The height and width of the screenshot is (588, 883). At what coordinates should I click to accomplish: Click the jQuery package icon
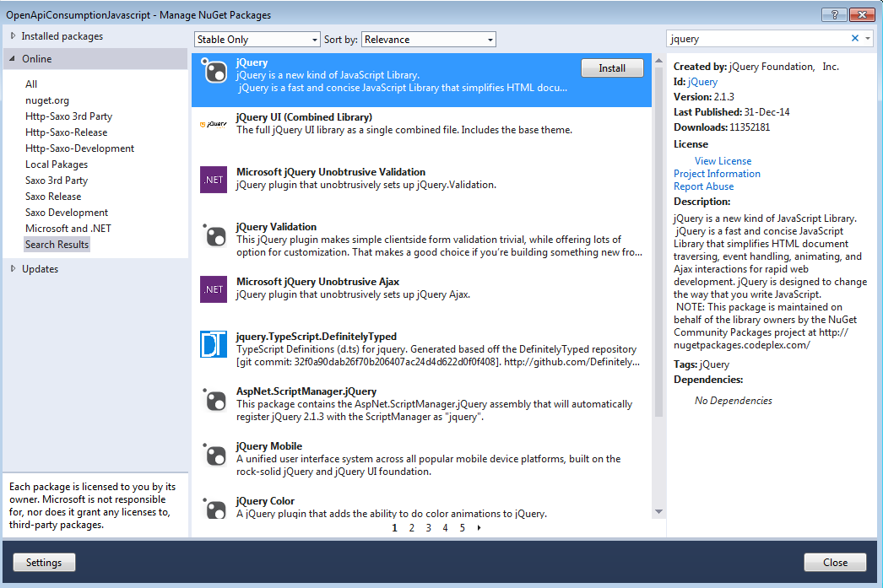[214, 71]
